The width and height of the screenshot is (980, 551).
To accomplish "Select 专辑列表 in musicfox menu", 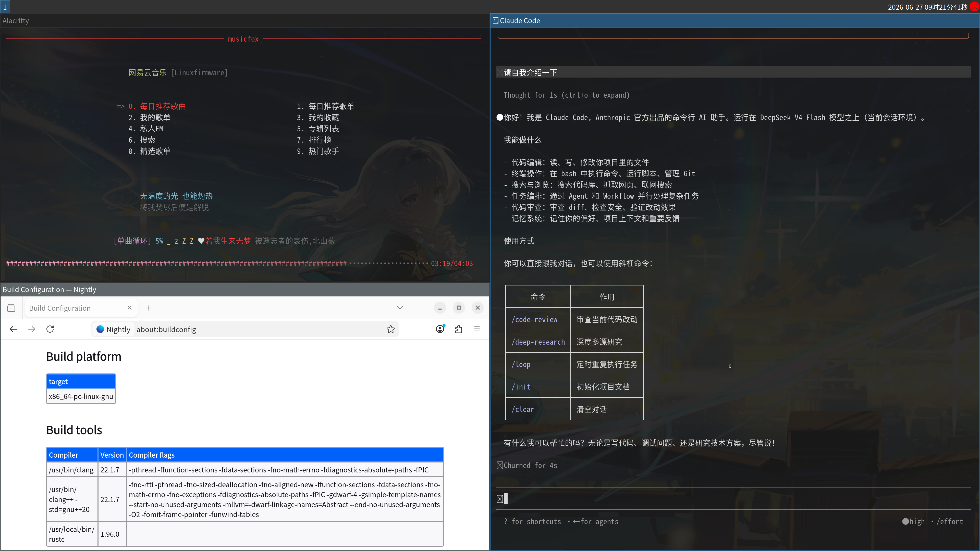I will (318, 129).
